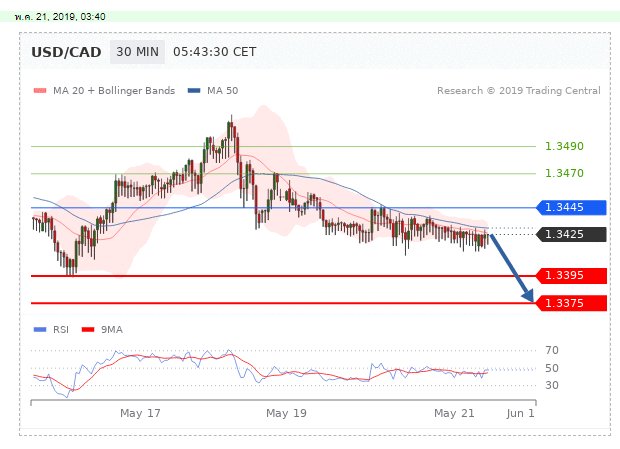620x449 pixels.
Task: Click the RSI 70 axis value
Action: tap(552, 350)
